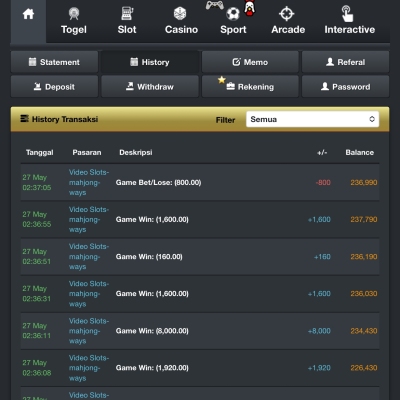Viewport: 400px width, 400px height.
Task: Open the Slot machine icon
Action: (127, 14)
